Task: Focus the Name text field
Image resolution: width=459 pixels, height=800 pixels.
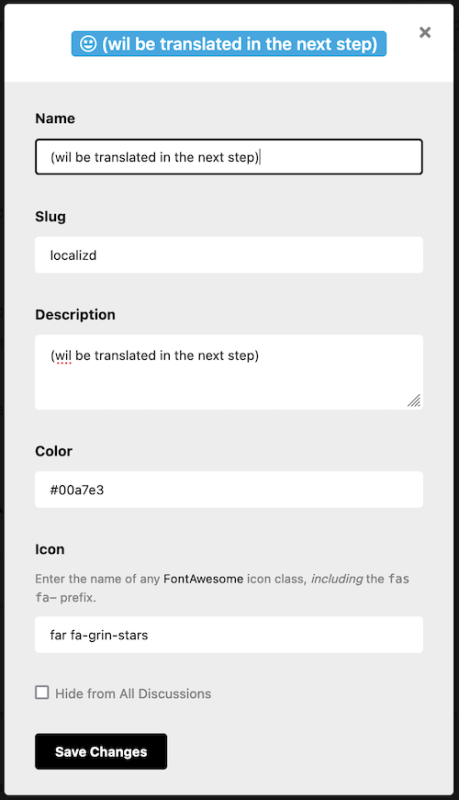Action: tap(228, 157)
